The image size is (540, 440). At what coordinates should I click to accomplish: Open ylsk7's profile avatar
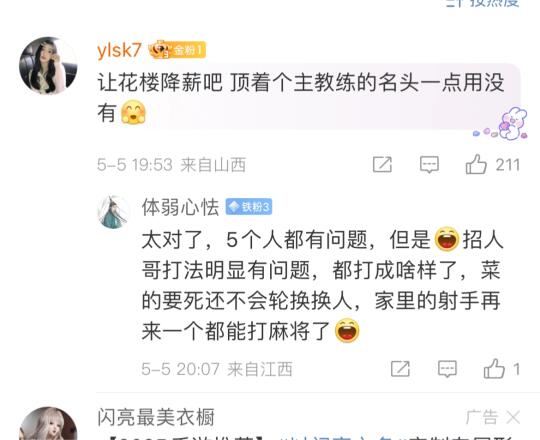(48, 65)
